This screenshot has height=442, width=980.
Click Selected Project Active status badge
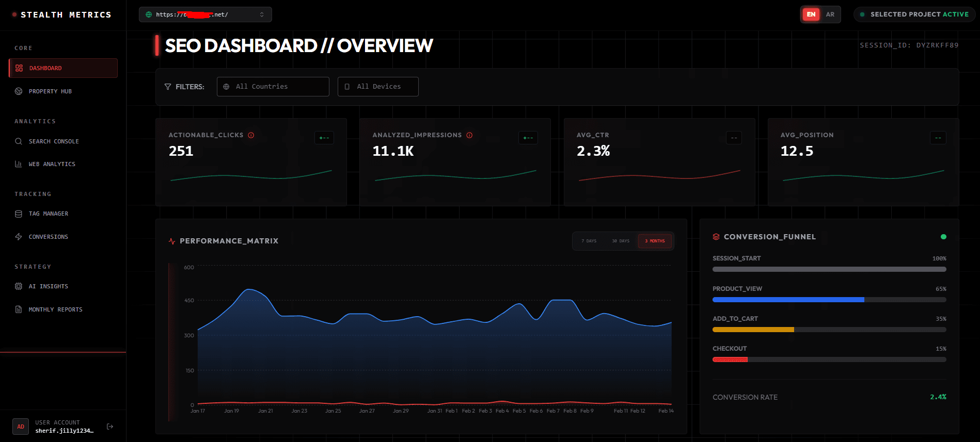(914, 14)
